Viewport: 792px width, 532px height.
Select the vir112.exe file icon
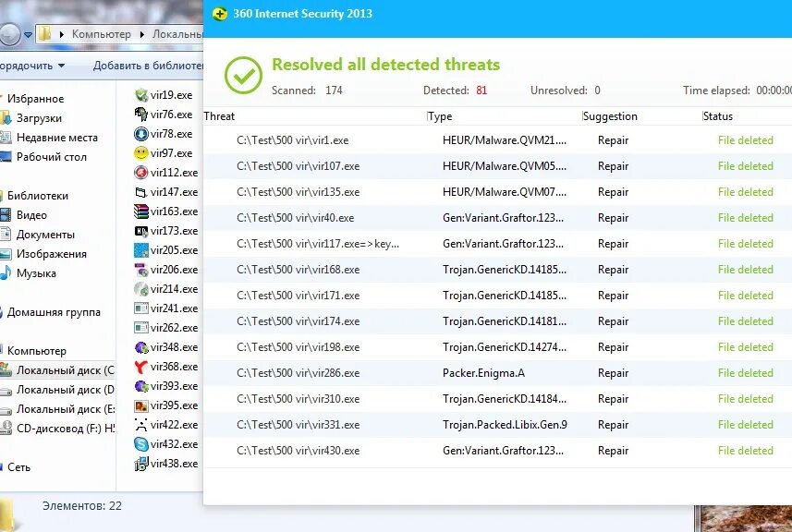pyautogui.click(x=141, y=173)
